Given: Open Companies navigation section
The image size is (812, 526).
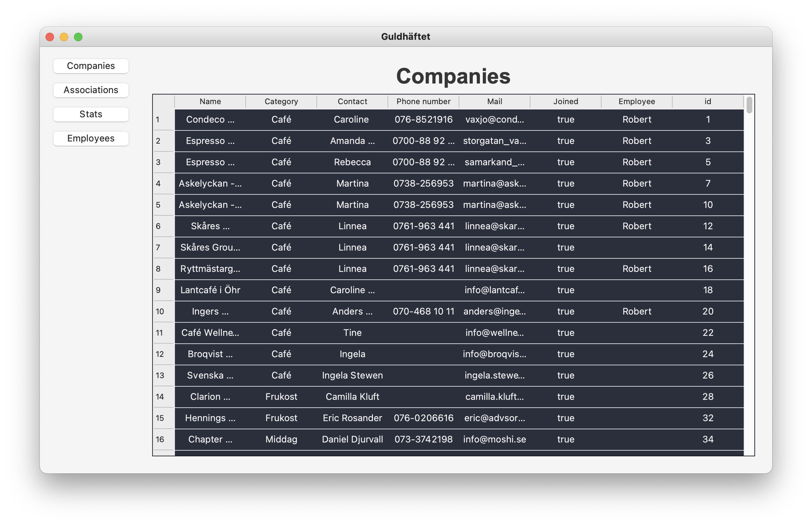Looking at the screenshot, I should coord(91,66).
